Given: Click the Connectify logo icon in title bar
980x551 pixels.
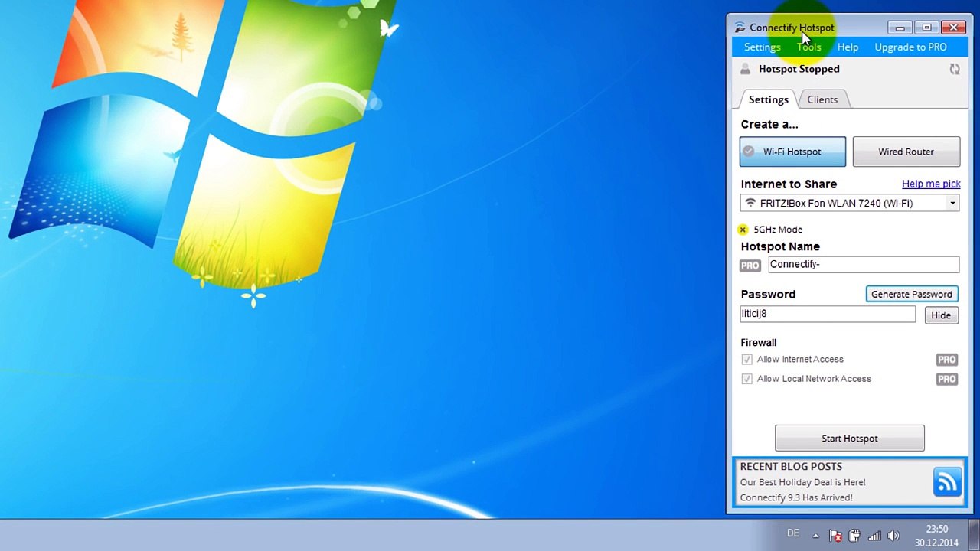Looking at the screenshot, I should (740, 28).
